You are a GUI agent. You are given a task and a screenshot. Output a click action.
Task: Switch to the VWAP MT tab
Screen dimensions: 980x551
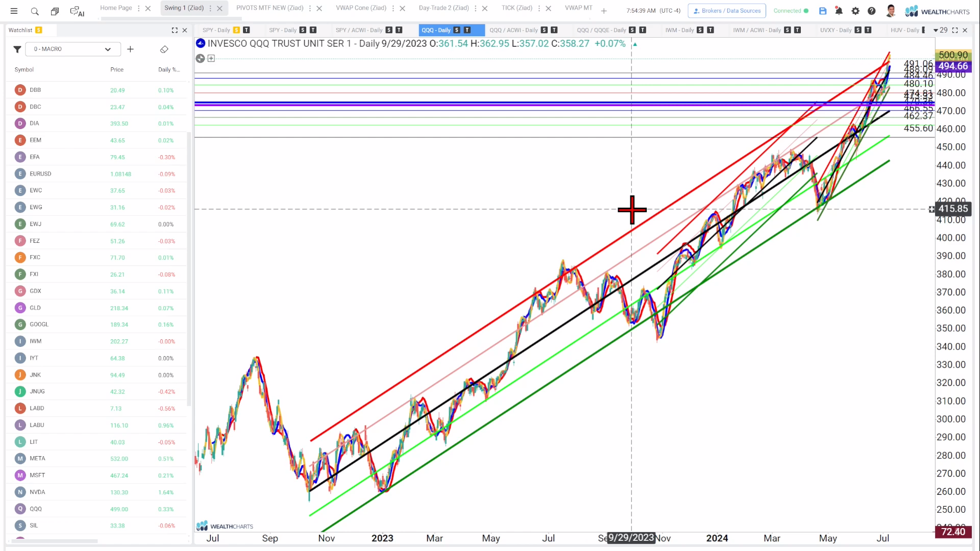pyautogui.click(x=578, y=8)
